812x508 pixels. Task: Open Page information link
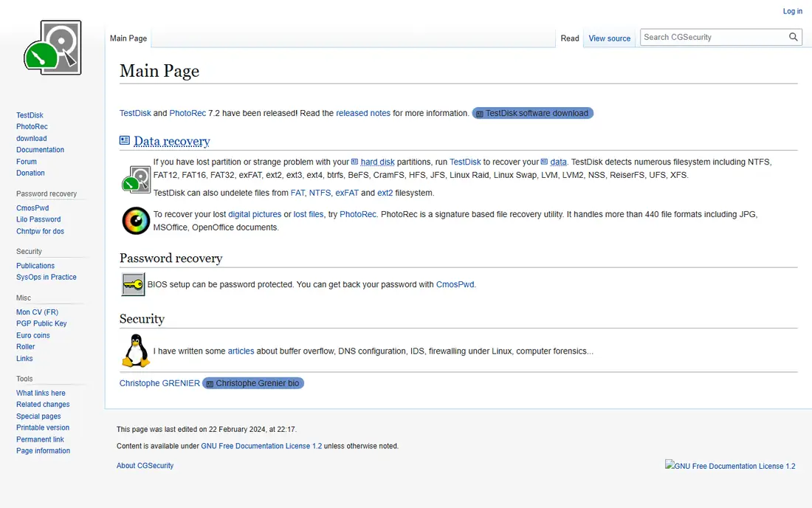[x=43, y=450]
